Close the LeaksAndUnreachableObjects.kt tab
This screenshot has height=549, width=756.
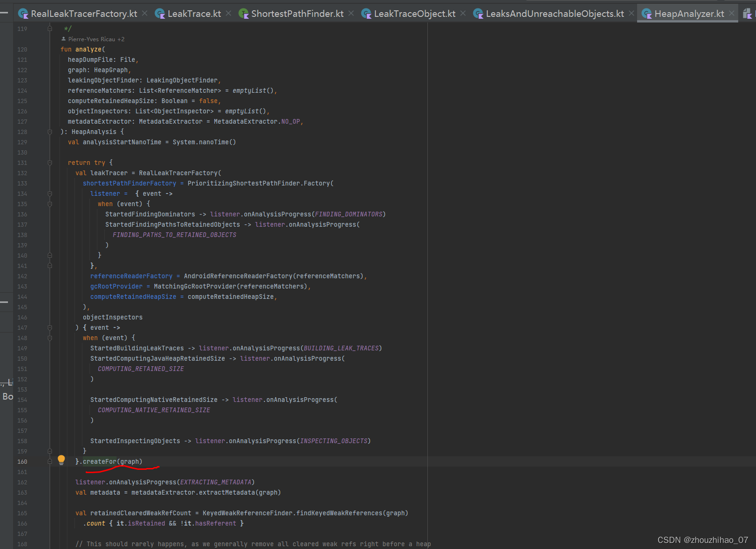(x=631, y=13)
